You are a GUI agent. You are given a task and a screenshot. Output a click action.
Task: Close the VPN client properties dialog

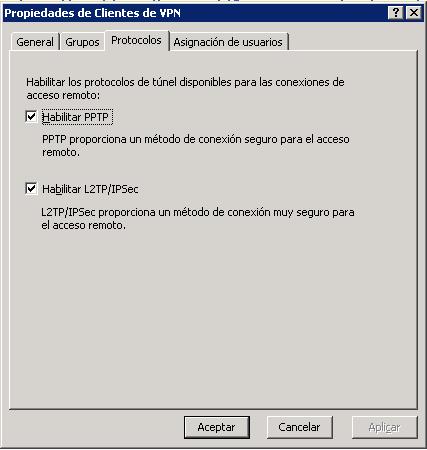click(x=414, y=13)
